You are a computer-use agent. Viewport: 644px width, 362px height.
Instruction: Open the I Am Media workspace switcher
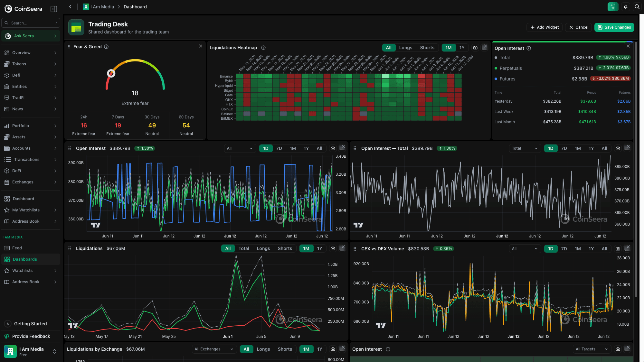coord(31,351)
